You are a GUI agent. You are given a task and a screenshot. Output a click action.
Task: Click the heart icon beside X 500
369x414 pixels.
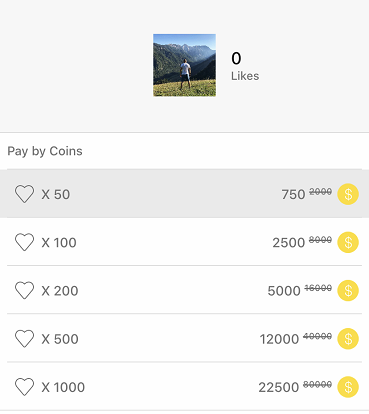tap(24, 339)
